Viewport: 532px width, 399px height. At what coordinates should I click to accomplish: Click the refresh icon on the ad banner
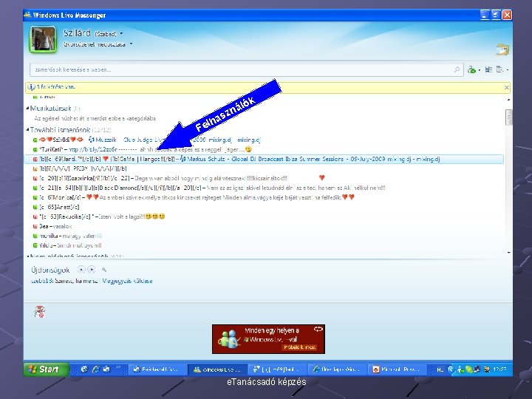pos(318,329)
